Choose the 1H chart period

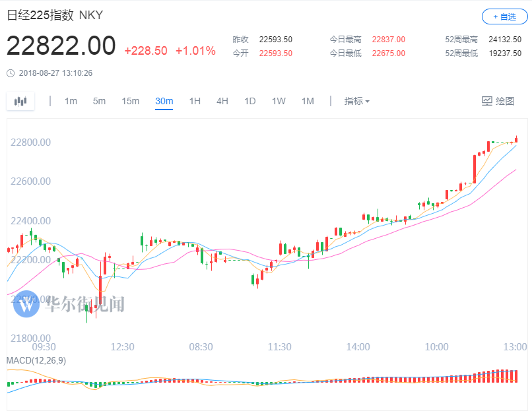(195, 101)
